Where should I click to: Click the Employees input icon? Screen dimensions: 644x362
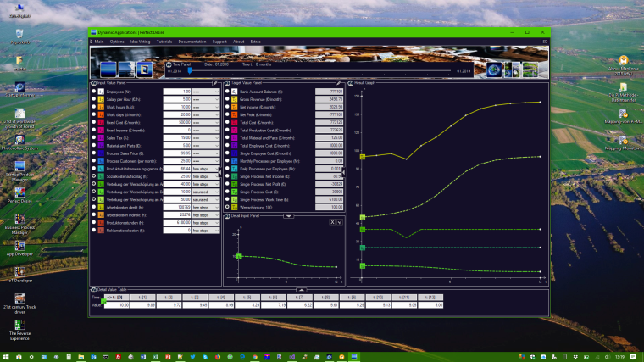(101, 92)
